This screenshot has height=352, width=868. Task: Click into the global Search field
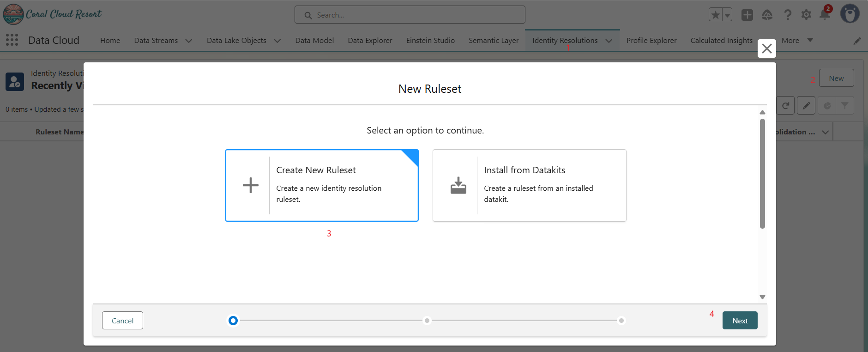tap(410, 15)
